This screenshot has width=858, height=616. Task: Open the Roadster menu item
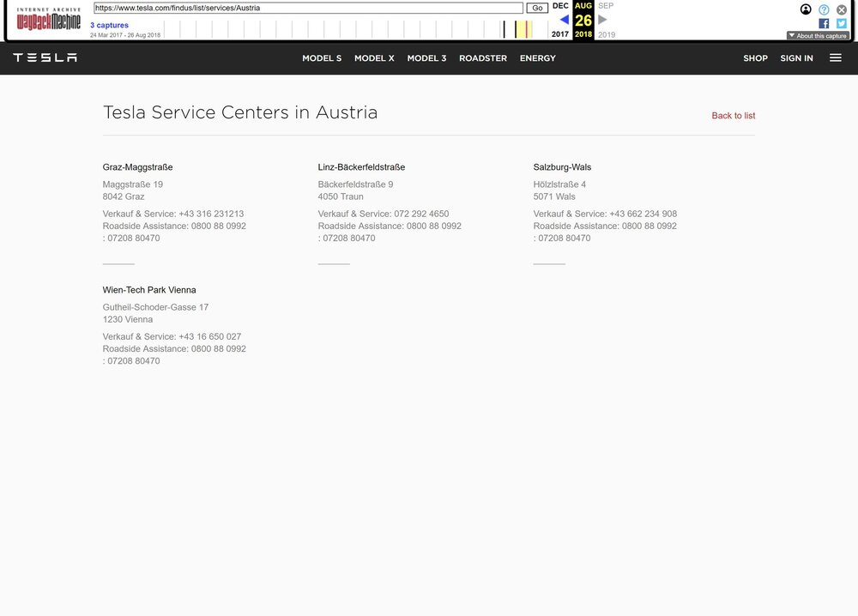[x=483, y=58]
